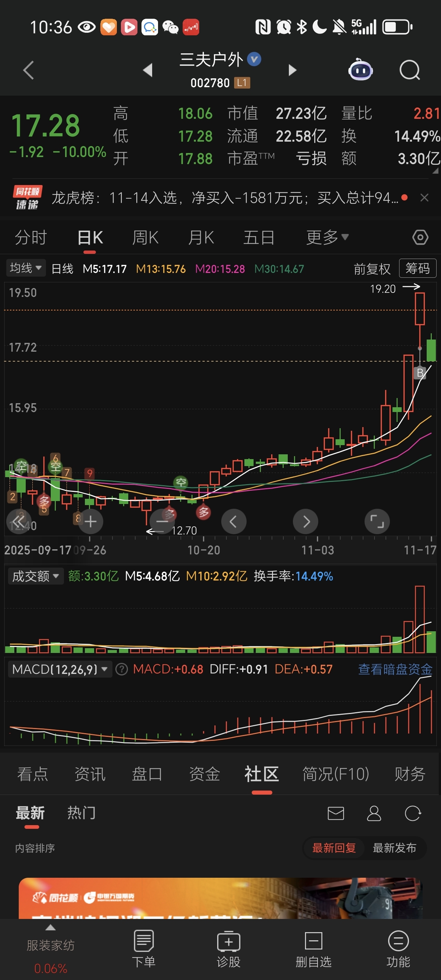This screenshot has width=441, height=980.
Task: Select 社区 section tab
Action: 262,774
